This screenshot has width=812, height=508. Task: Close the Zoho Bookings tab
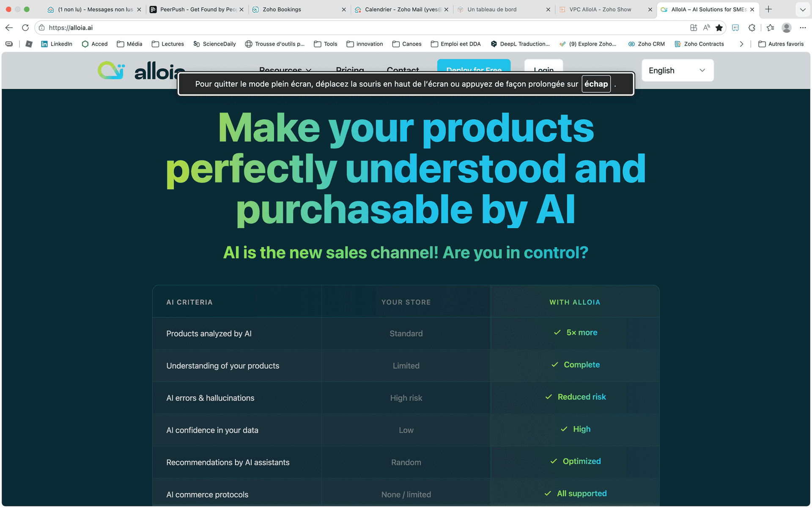click(344, 9)
